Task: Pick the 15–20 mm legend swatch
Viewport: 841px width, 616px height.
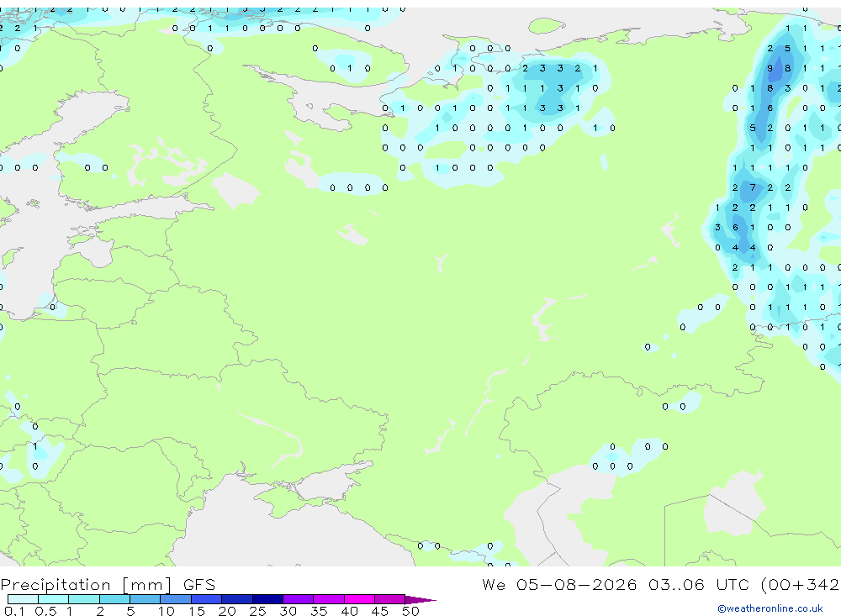Action: point(206,599)
